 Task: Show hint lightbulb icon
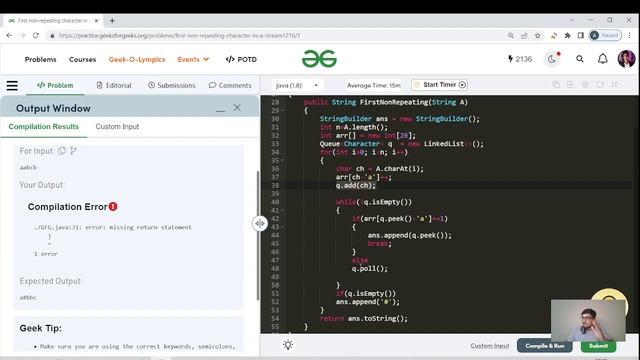[288, 345]
